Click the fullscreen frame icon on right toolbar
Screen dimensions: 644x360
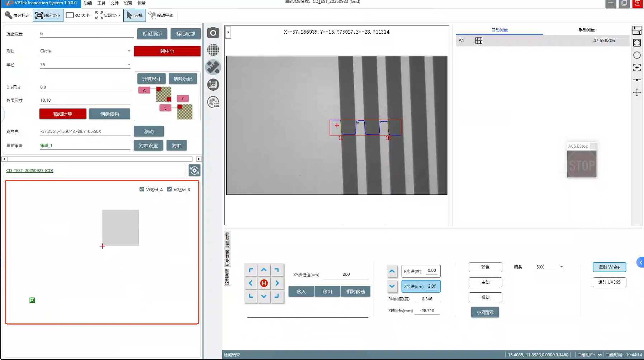637,43
